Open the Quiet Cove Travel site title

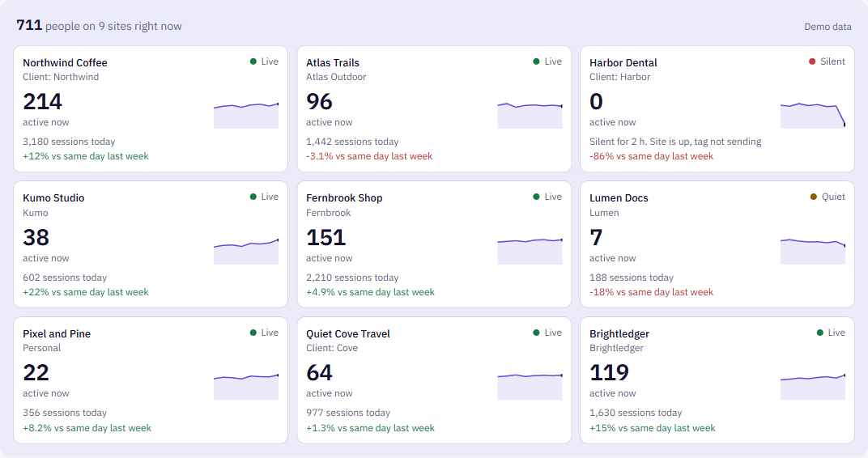[348, 333]
